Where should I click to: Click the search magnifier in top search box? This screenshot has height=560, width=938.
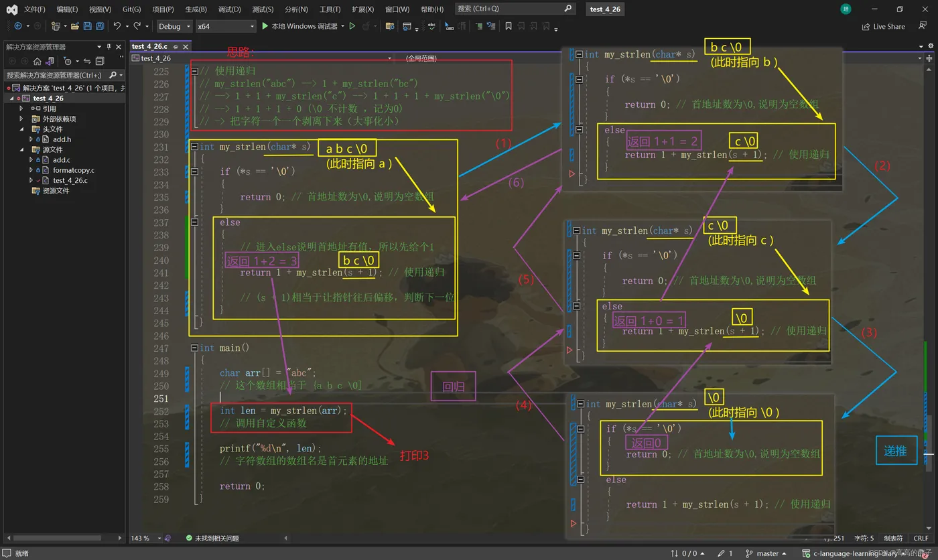pos(568,9)
